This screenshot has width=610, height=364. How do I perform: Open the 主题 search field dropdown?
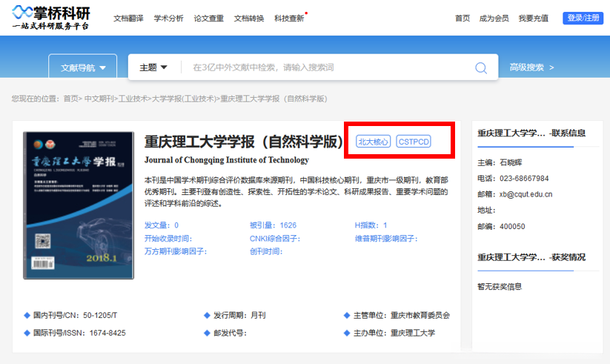tap(153, 67)
